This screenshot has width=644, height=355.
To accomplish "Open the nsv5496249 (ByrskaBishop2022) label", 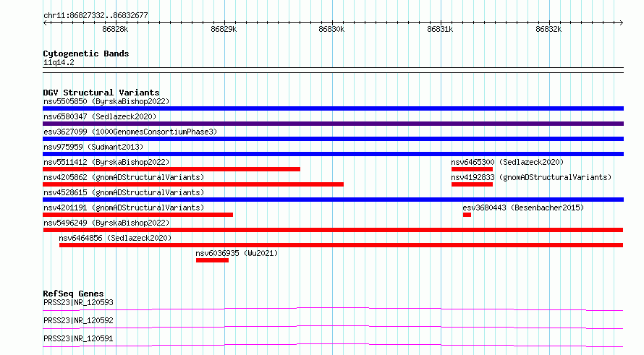I will tap(106, 223).
